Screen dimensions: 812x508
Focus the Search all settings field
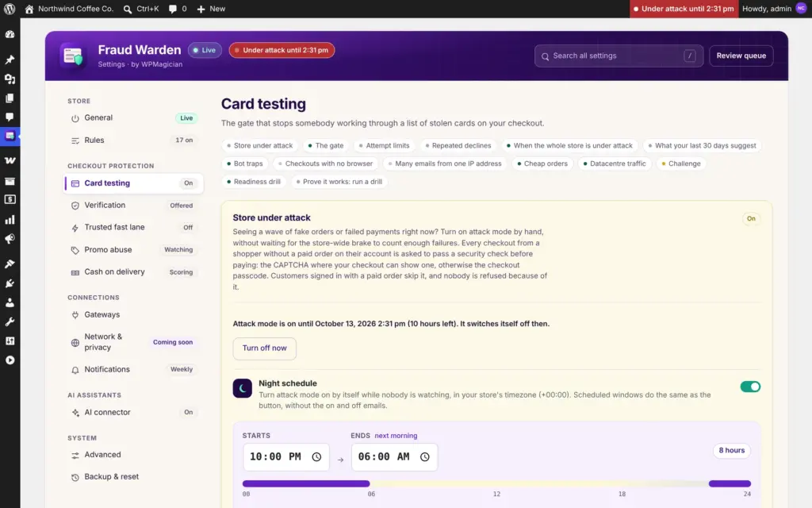point(619,56)
